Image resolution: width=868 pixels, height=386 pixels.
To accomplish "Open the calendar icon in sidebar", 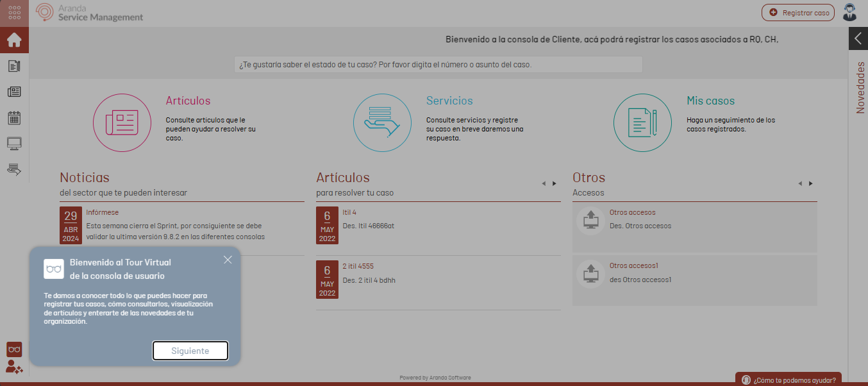I will coord(14,117).
